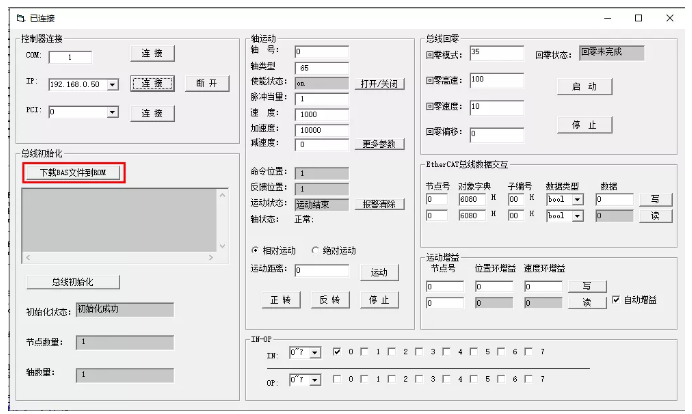Click 速度环增益 velocity gain field in write row
Image resolution: width=692 pixels, height=414 pixels.
(543, 286)
